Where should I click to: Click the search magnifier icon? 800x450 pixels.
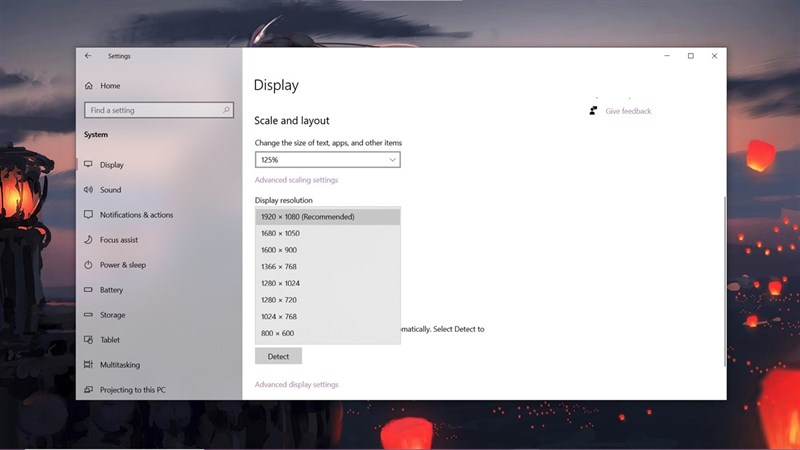[x=226, y=110]
